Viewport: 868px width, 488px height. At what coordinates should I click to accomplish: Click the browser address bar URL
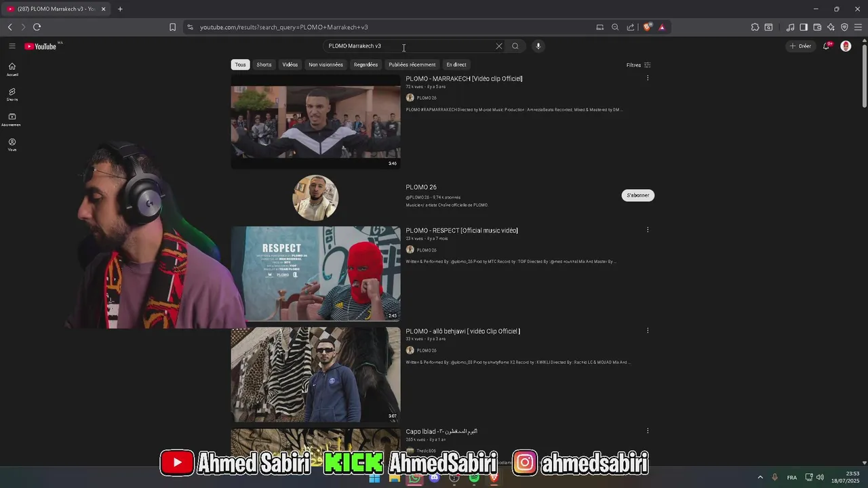284,27
